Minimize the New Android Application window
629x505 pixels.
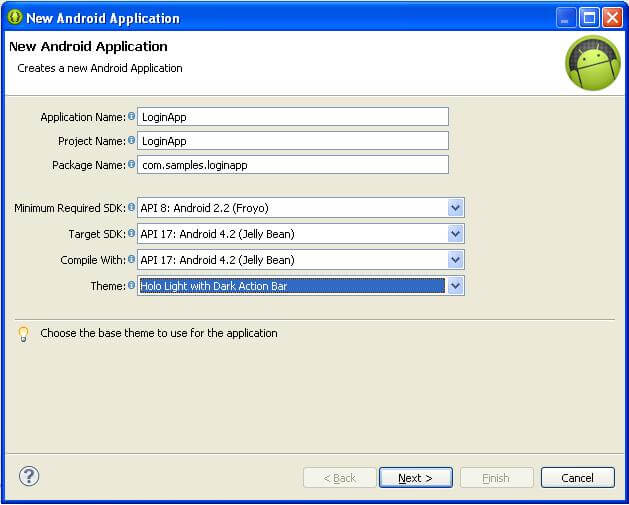point(566,18)
